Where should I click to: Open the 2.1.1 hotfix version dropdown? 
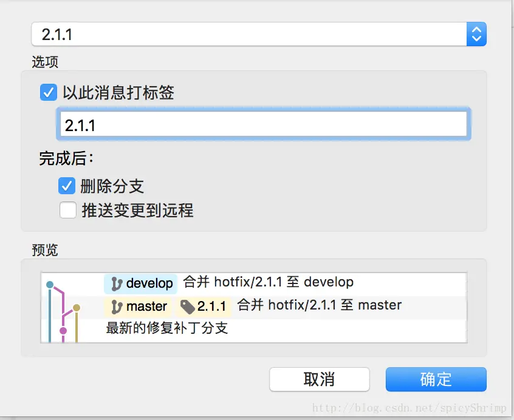pos(259,34)
